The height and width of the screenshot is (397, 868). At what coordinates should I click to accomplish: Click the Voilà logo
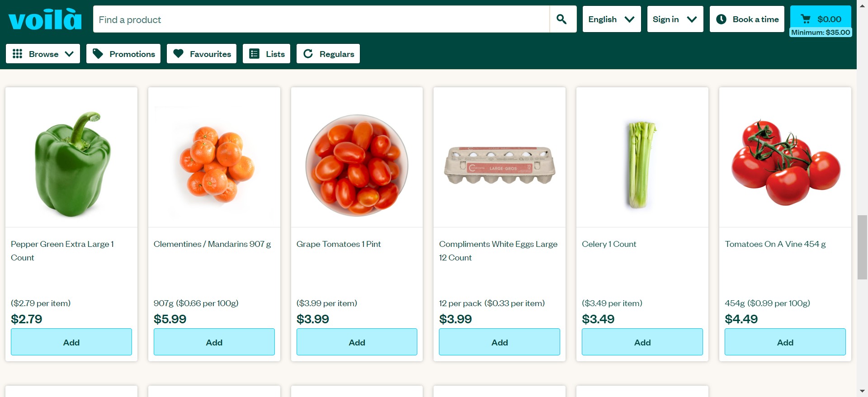coord(45,19)
